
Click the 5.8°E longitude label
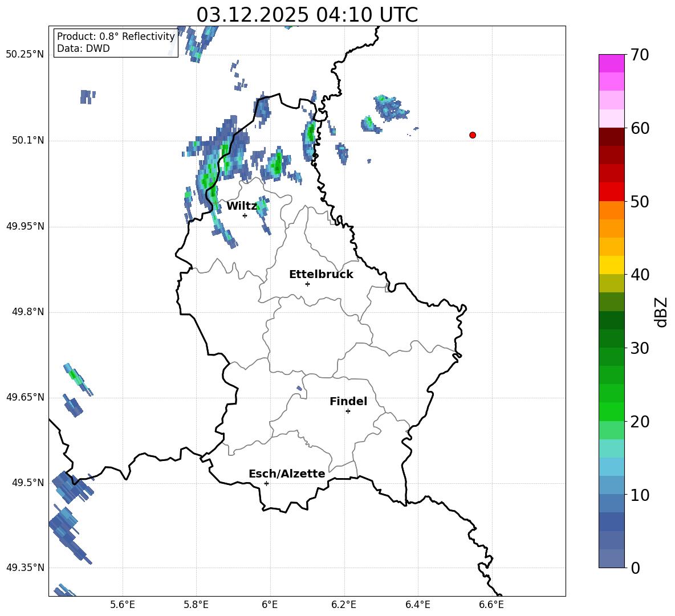pyautogui.click(x=196, y=605)
